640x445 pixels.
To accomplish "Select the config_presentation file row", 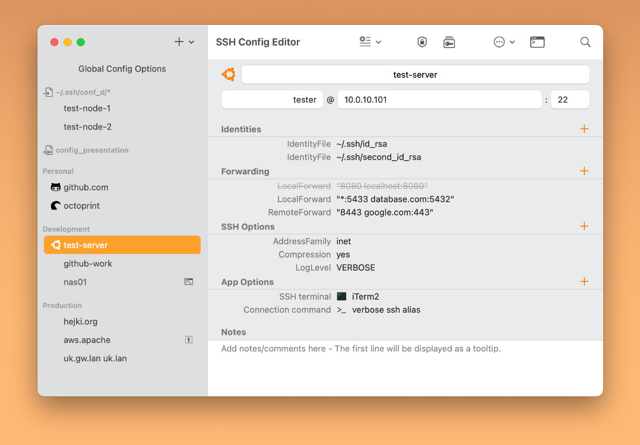I will click(x=122, y=150).
